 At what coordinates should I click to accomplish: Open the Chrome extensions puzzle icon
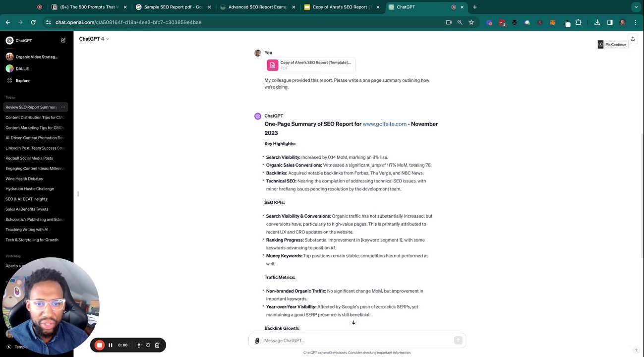(x=578, y=22)
